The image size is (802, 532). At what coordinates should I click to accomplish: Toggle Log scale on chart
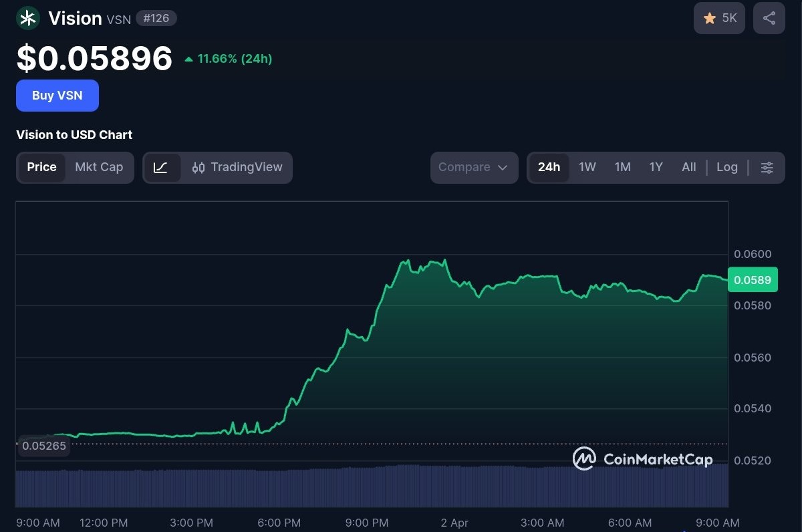pyautogui.click(x=727, y=167)
